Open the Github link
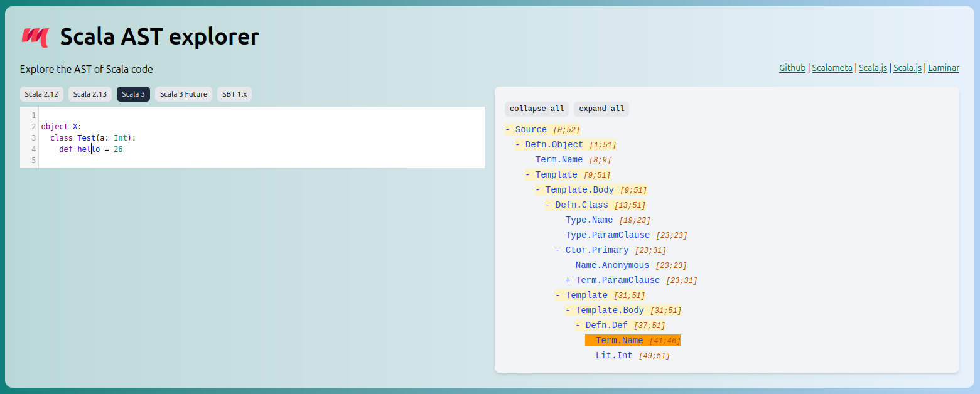 click(792, 68)
